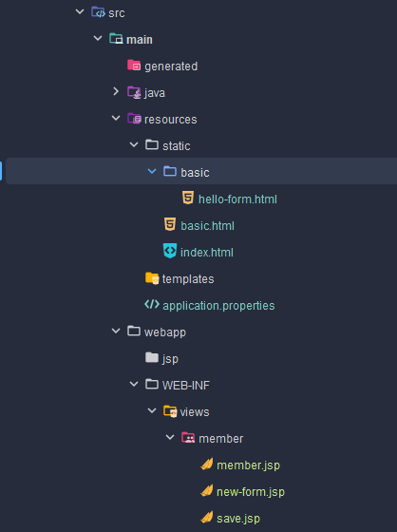Click the code brackets icon for application.properties

(x=152, y=304)
